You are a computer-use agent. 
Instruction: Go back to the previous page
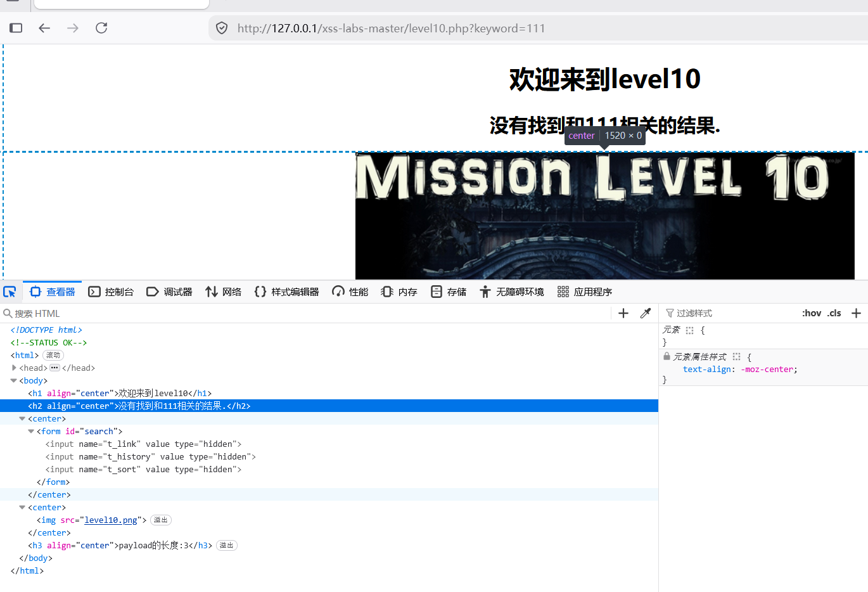44,28
